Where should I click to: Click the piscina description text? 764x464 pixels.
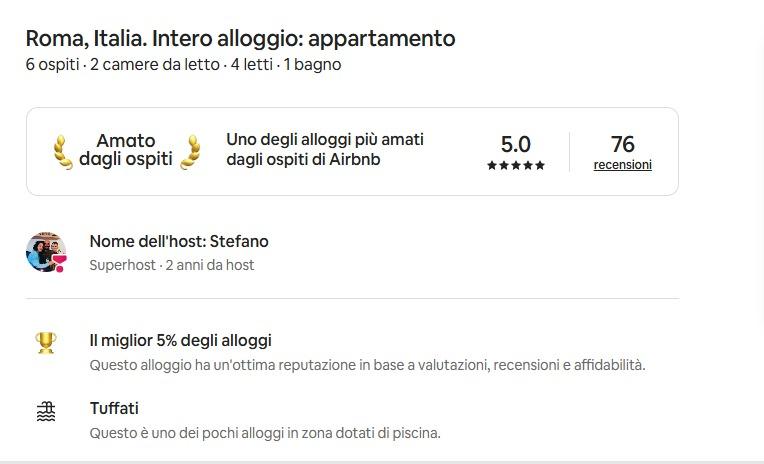265,433
